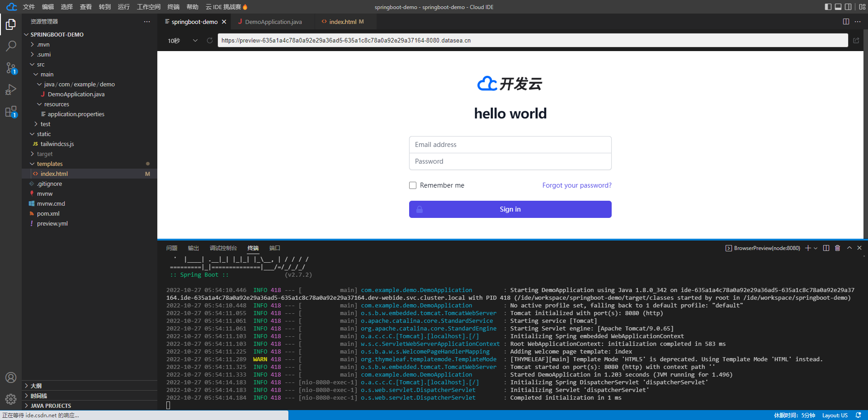This screenshot has width=868, height=420.
Task: Switch to the 调试控制台 debug console tab
Action: tap(223, 248)
